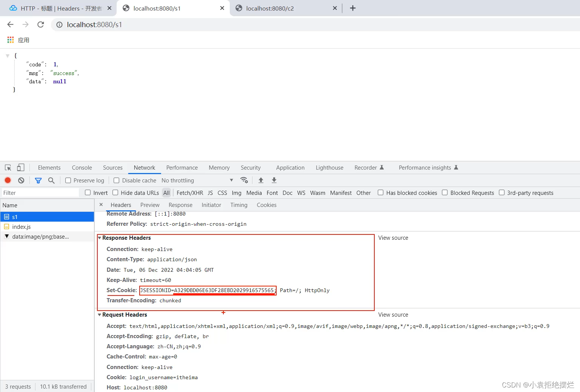
Task: Focus the network Filter text box
Action: pos(40,193)
